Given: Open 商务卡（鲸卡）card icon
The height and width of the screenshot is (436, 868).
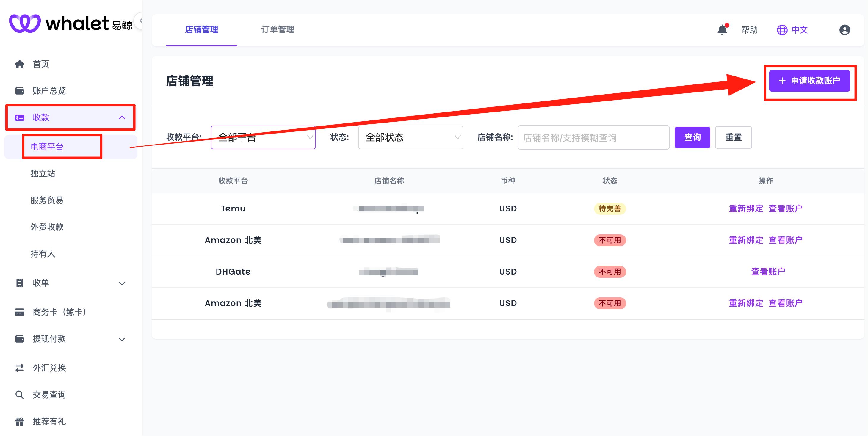Looking at the screenshot, I should 20,312.
